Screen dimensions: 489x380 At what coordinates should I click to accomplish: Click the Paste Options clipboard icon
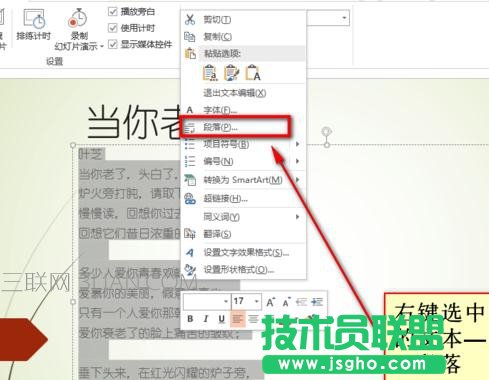click(190, 54)
